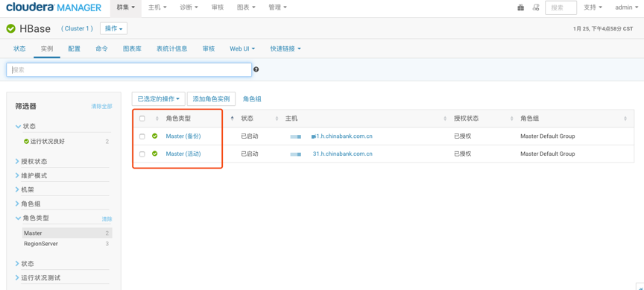
Task: Select the Master role type filter
Action: click(x=67, y=233)
